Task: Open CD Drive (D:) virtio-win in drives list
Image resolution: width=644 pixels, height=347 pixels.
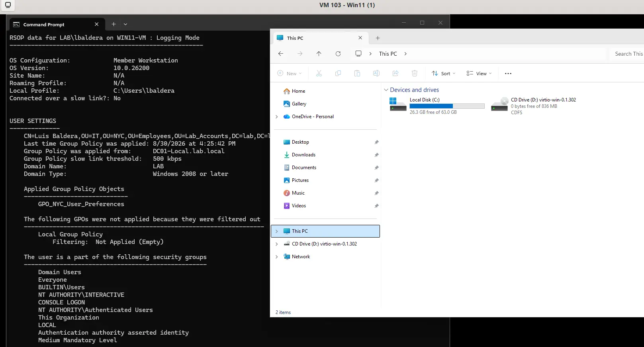Action: pyautogui.click(x=534, y=106)
